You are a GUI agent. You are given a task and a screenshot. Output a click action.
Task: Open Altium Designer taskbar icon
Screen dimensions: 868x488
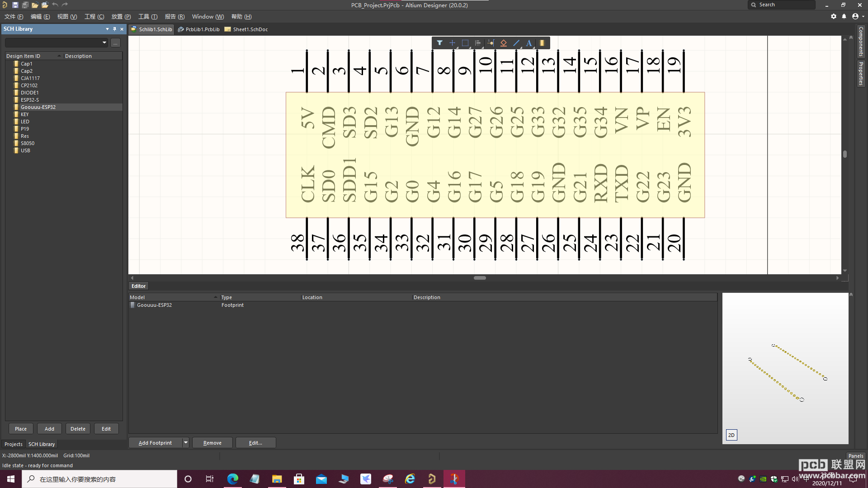click(432, 479)
